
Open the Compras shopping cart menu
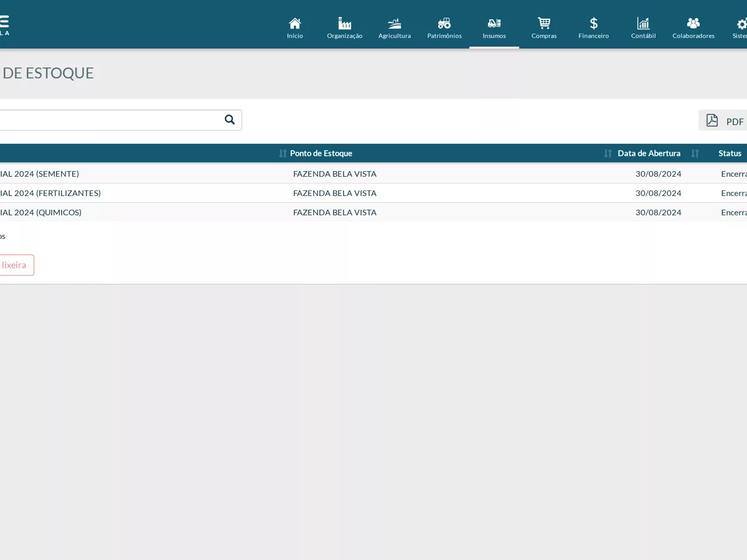544,28
